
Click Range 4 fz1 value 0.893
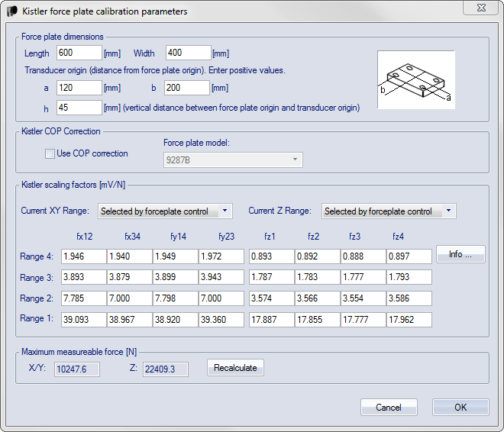272,256
